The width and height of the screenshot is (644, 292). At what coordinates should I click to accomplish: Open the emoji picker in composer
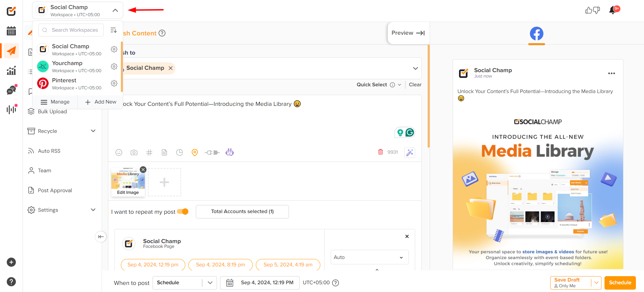119,152
